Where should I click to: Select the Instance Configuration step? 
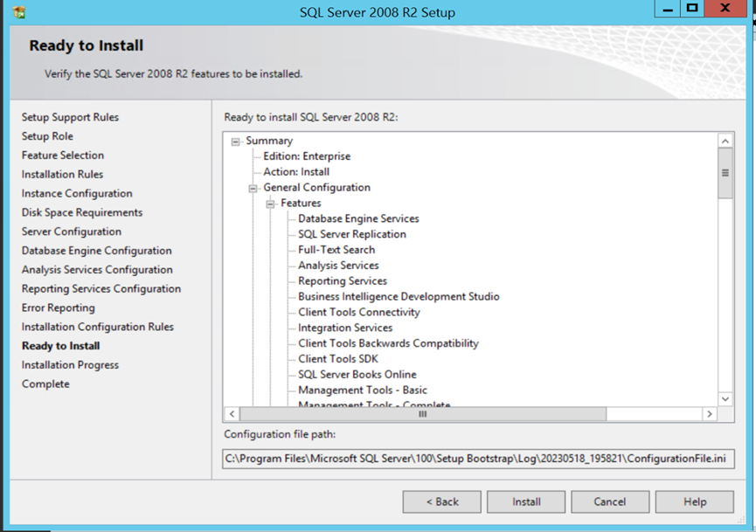point(77,193)
